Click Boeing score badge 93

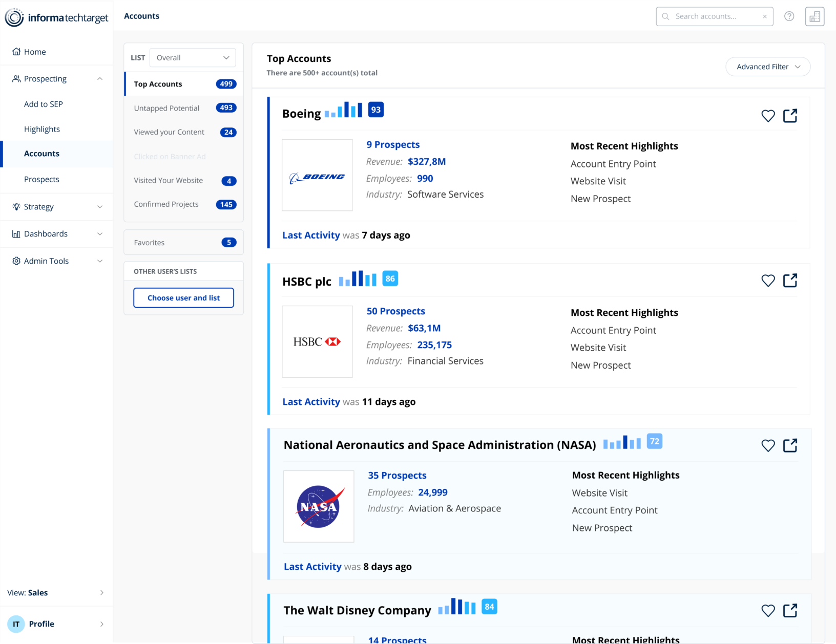tap(376, 110)
